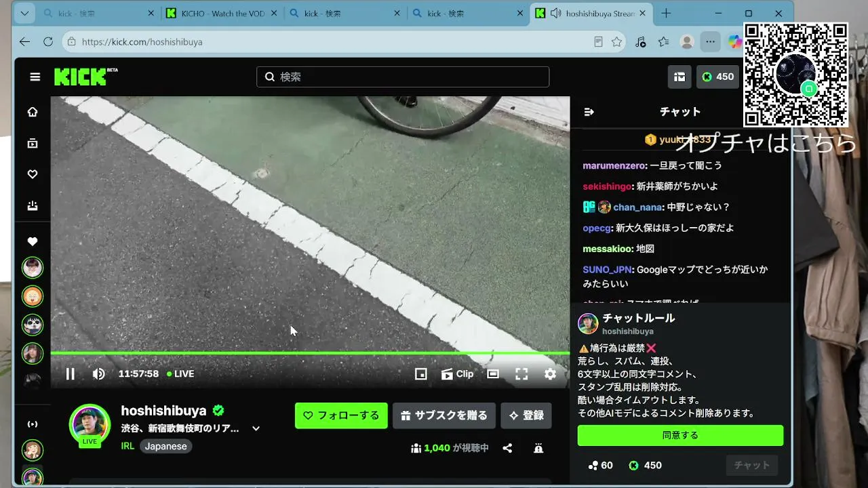Open the Browse icon in Kick sidebar

33,143
